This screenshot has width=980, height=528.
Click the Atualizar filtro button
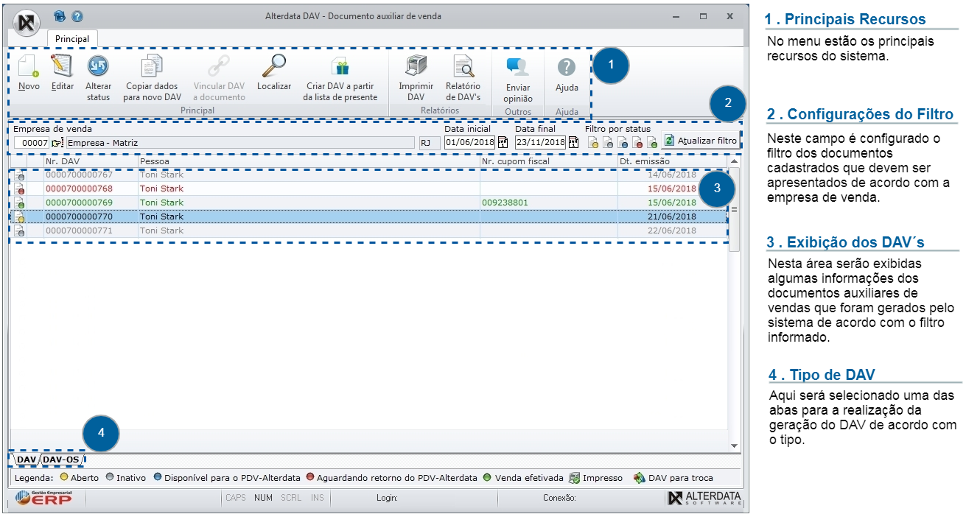pyautogui.click(x=700, y=141)
